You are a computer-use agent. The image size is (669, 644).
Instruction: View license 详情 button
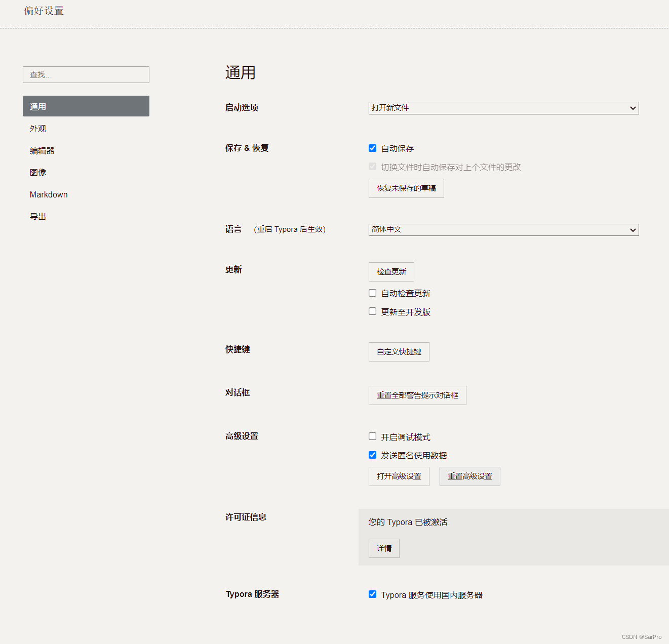point(384,548)
